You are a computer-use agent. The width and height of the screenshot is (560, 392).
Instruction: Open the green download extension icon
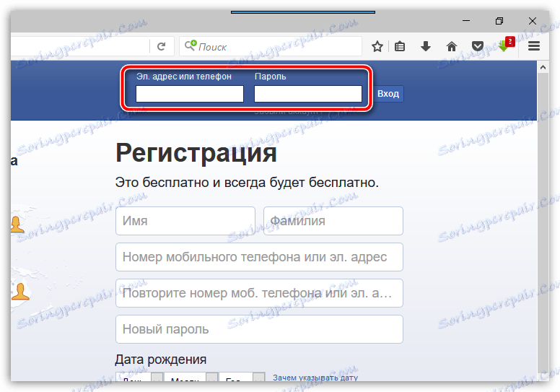click(x=506, y=44)
